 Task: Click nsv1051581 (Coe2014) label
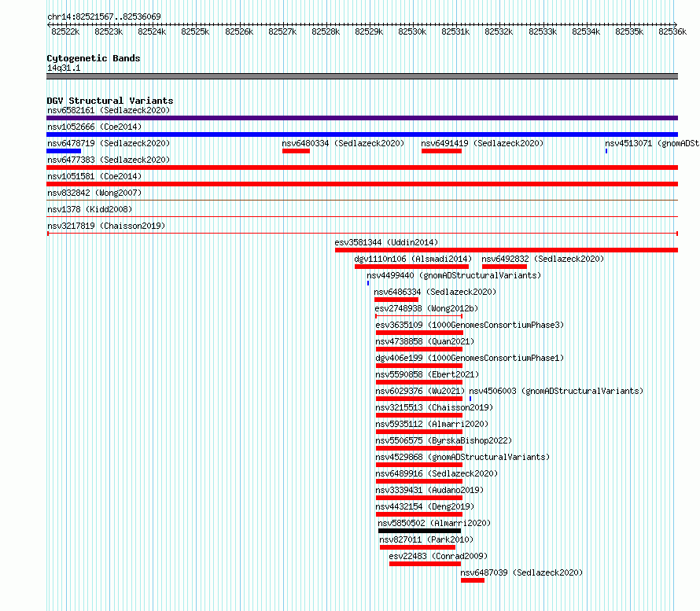coord(94,176)
